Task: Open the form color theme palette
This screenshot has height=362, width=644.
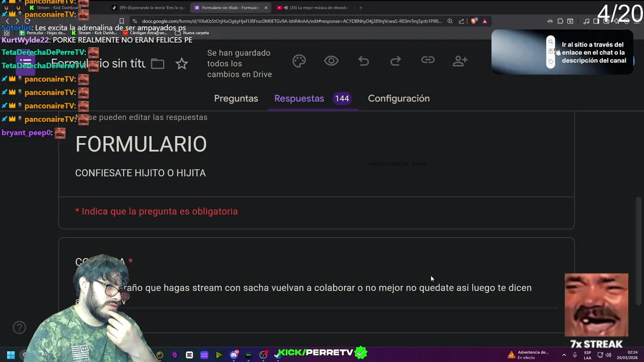Action: (299, 61)
